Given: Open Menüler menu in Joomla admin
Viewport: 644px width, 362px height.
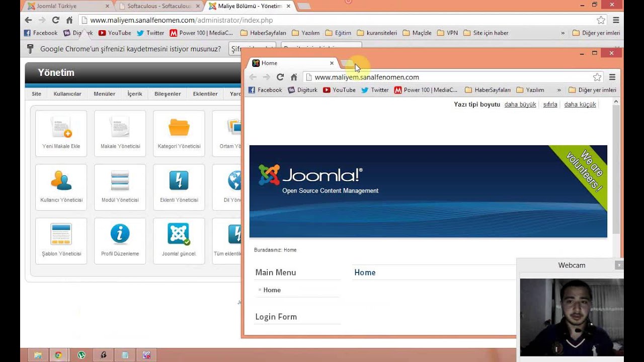Looking at the screenshot, I should coord(104,94).
